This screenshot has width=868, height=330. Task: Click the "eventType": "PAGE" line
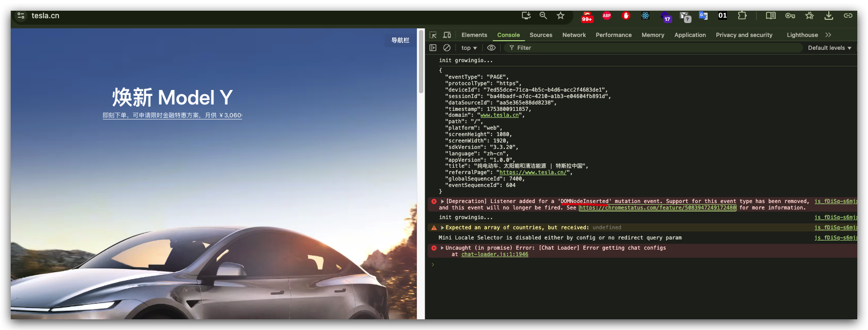(x=477, y=77)
